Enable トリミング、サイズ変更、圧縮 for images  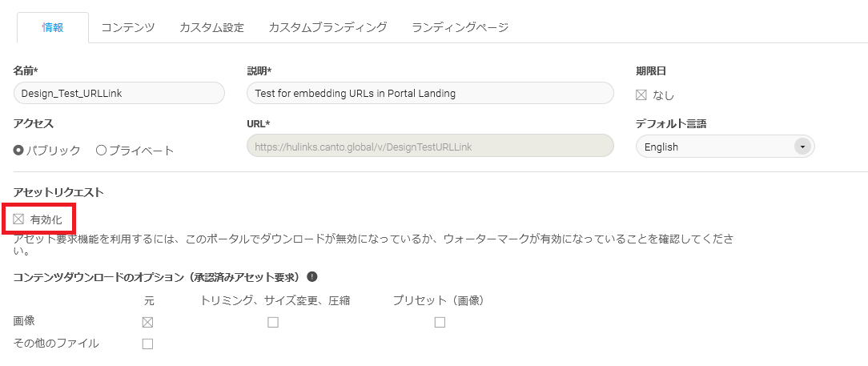(x=273, y=322)
